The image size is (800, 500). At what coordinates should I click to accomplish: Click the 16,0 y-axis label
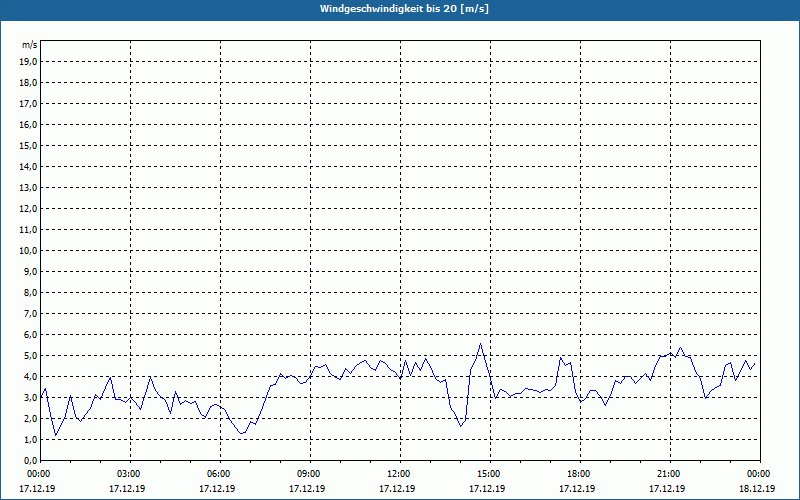coord(29,124)
